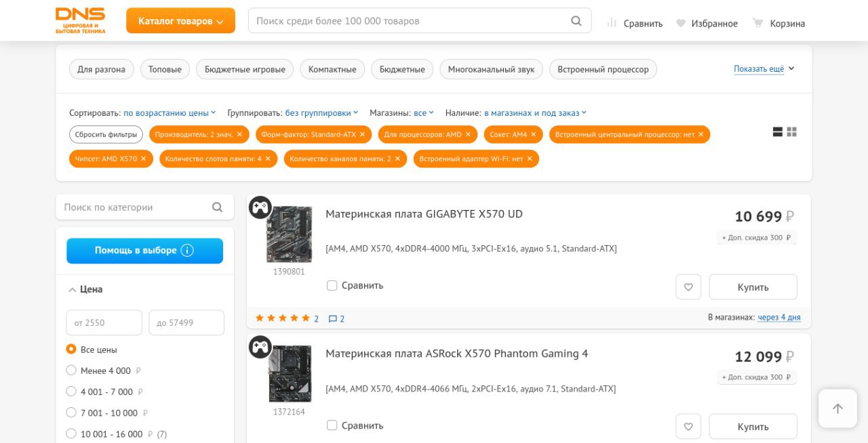Focus the Поиск по категории field
The width and height of the screenshot is (868, 443).
(x=134, y=207)
